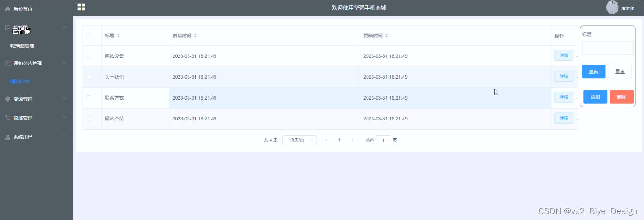Click the 共 4 条 total count text

271,140
